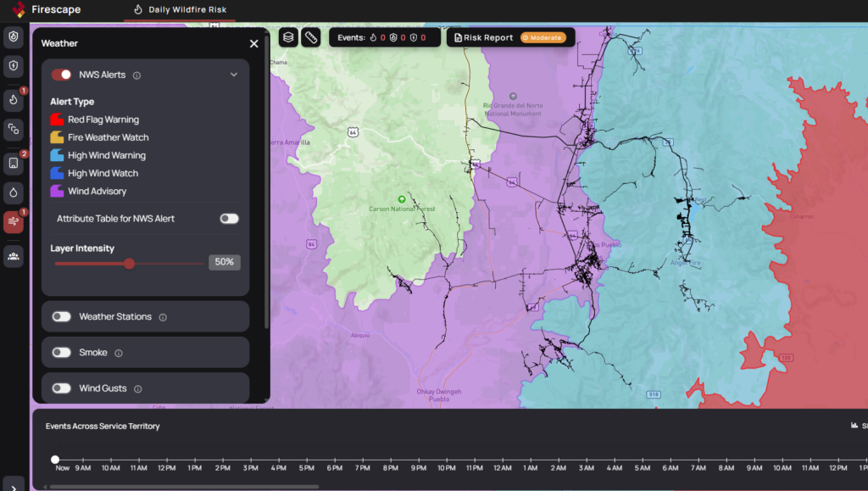Enable the Weather Stations layer toggle
Viewport: 868px width, 491px height.
[61, 316]
